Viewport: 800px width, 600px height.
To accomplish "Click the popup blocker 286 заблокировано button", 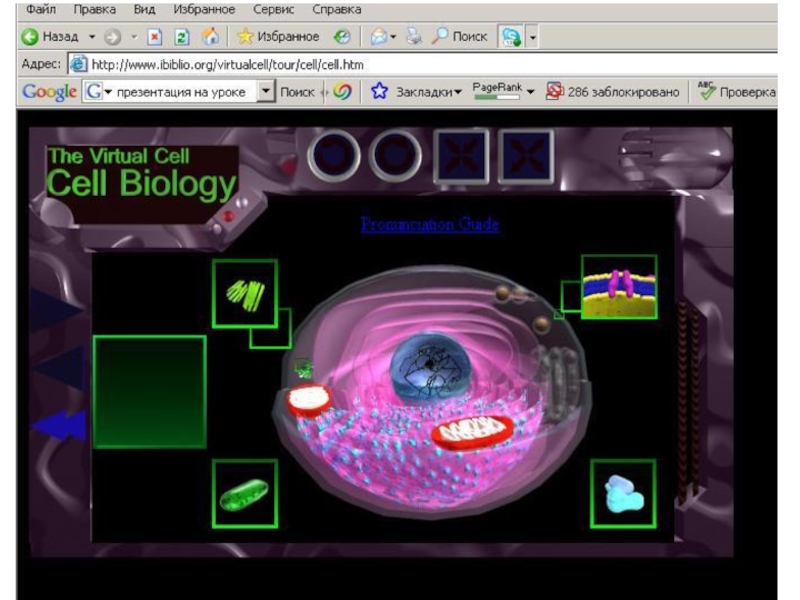I will click(612, 92).
